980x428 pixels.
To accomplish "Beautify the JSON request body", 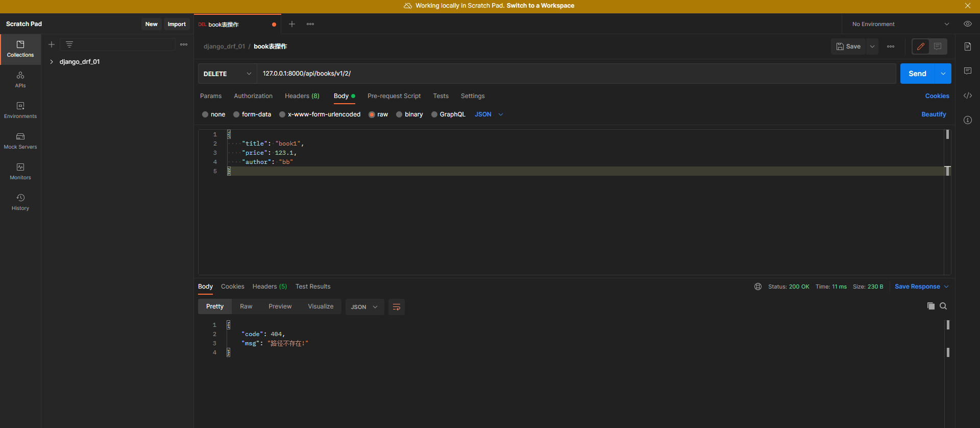I will pos(934,114).
